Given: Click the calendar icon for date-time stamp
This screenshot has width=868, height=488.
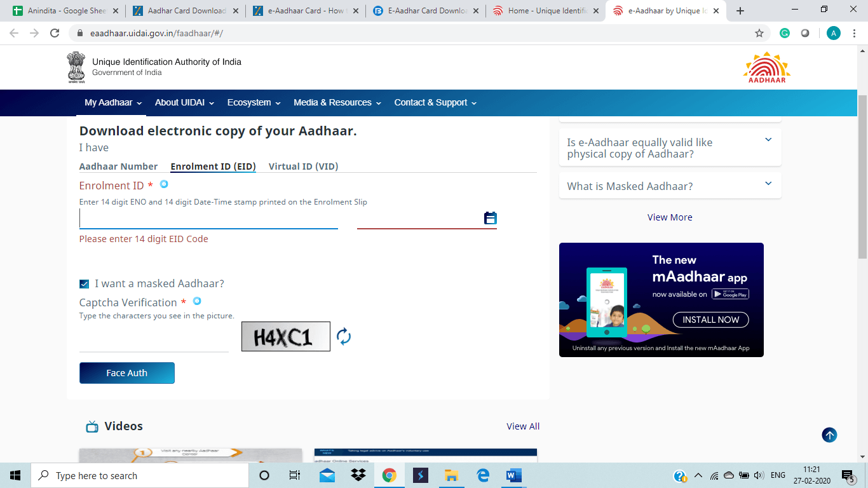Looking at the screenshot, I should 490,218.
